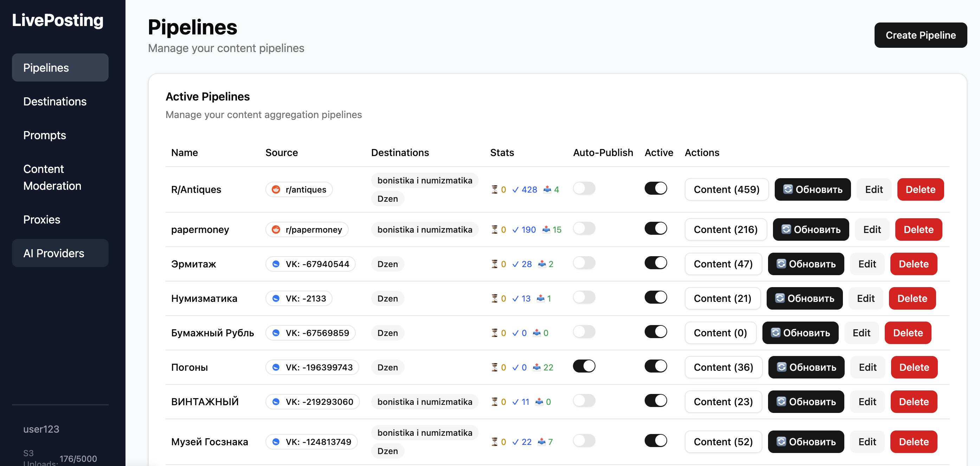Click the VK icon in Эрмитаж source
The height and width of the screenshot is (466, 980).
click(x=276, y=264)
